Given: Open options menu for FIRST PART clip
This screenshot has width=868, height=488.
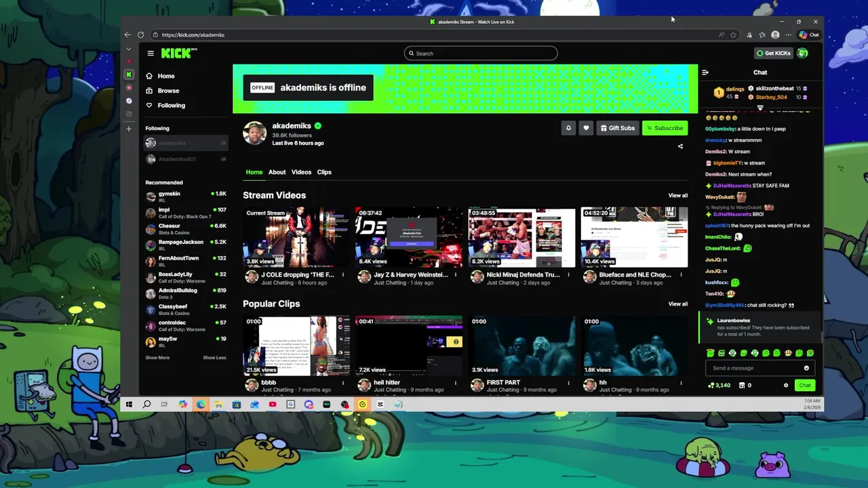Looking at the screenshot, I should point(568,383).
